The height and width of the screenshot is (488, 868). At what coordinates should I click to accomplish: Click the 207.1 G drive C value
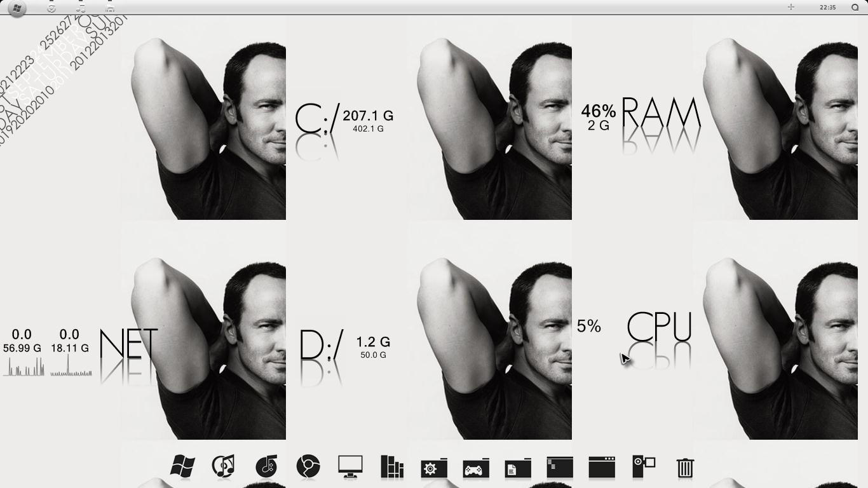[368, 116]
